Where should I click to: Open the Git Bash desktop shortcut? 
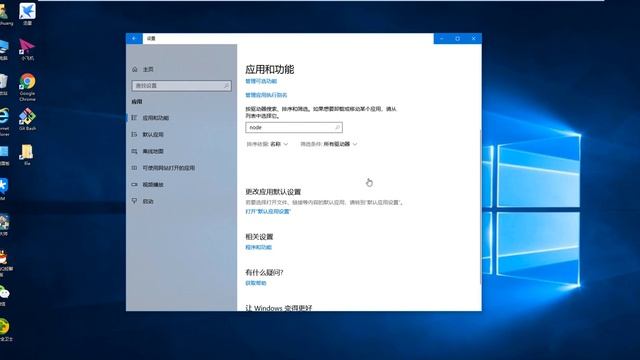point(27,119)
